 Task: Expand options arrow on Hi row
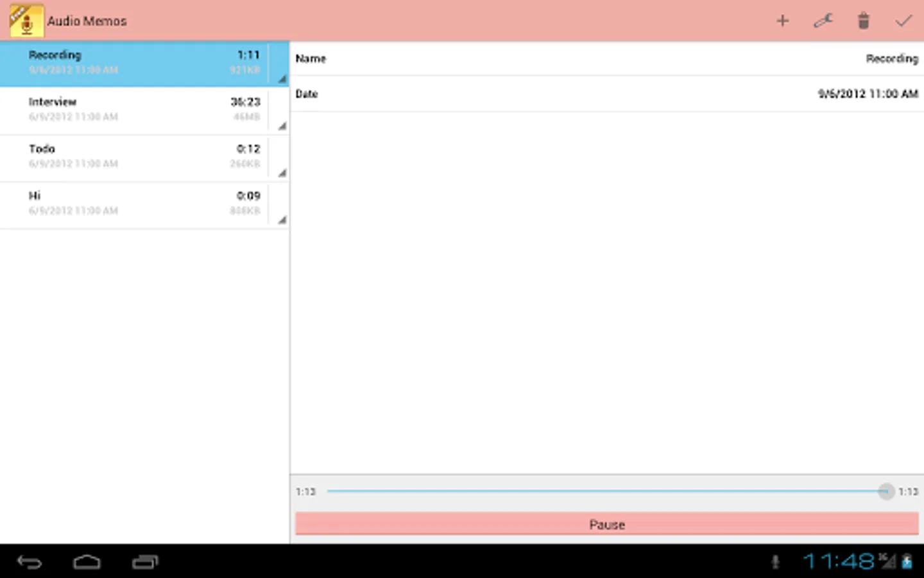coord(282,220)
